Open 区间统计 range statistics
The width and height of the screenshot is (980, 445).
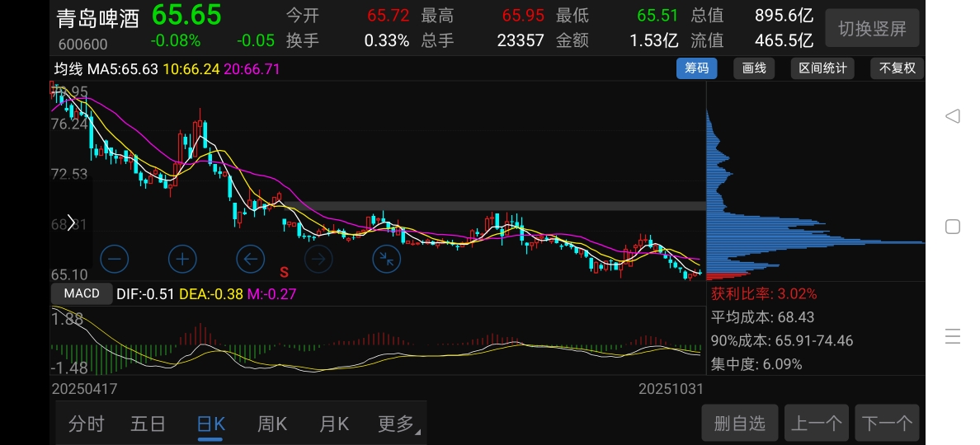point(823,68)
